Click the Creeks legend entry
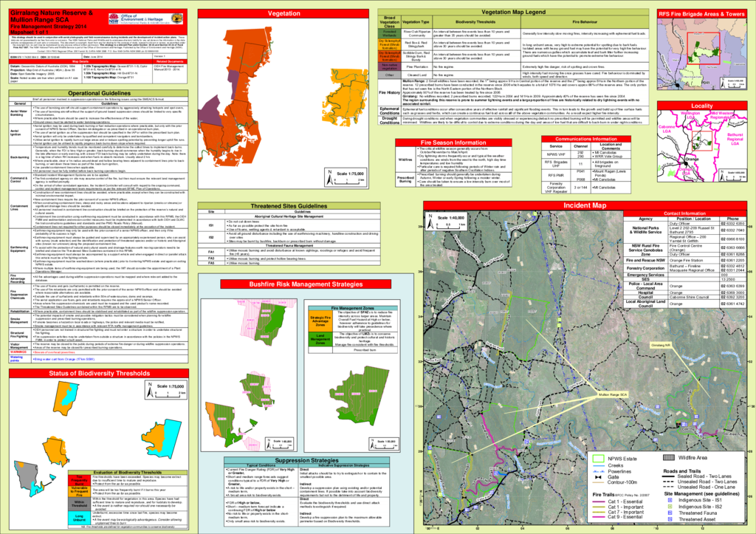 pyautogui.click(x=608, y=465)
